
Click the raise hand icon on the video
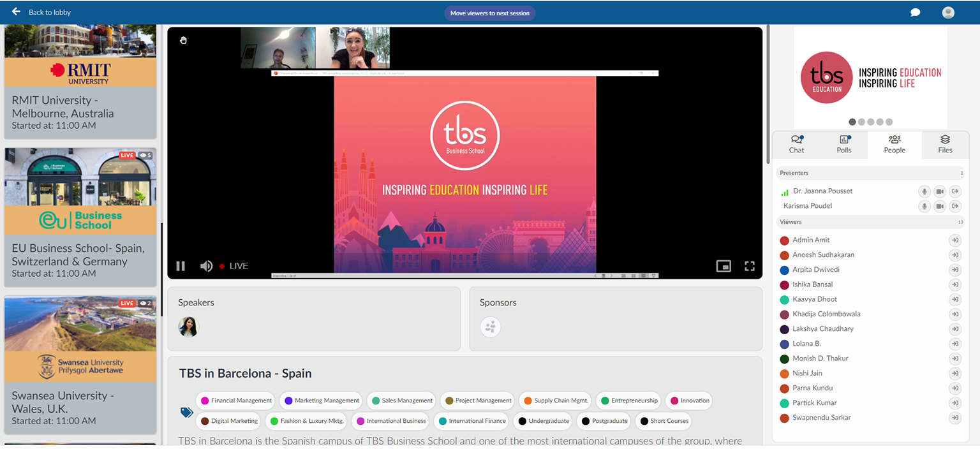tap(184, 40)
